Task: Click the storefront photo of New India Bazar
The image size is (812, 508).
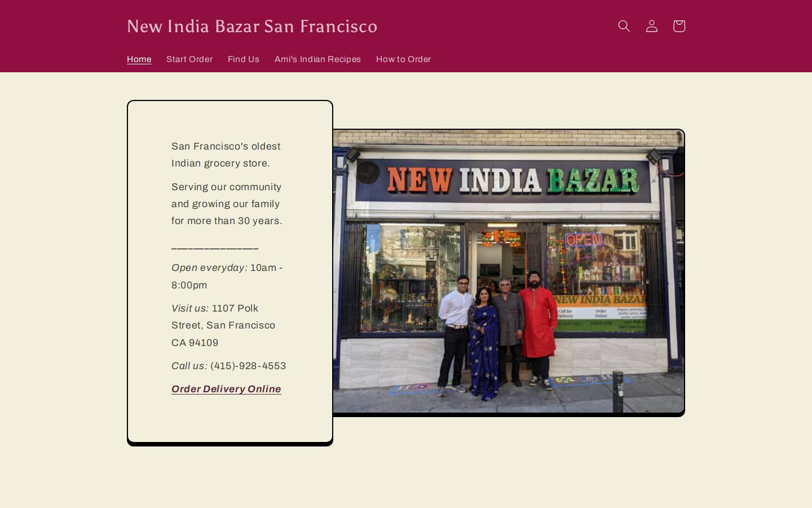Action: [x=508, y=271]
